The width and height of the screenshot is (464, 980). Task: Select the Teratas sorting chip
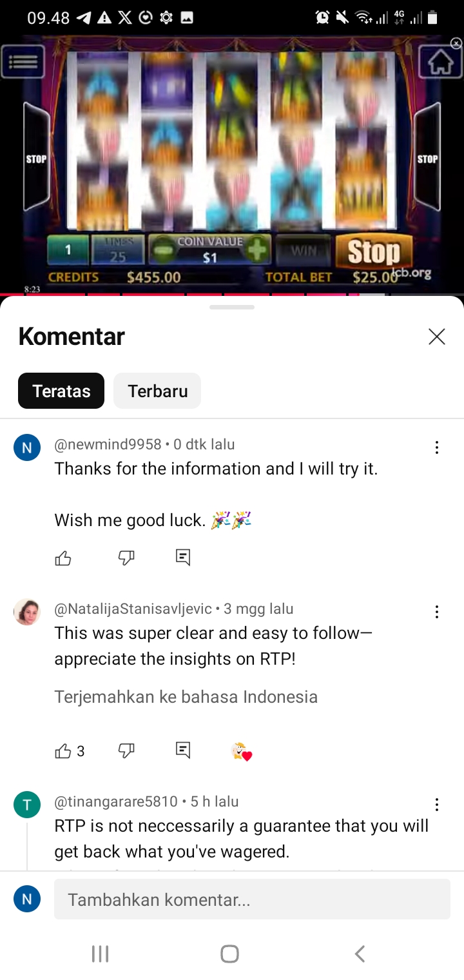(61, 391)
